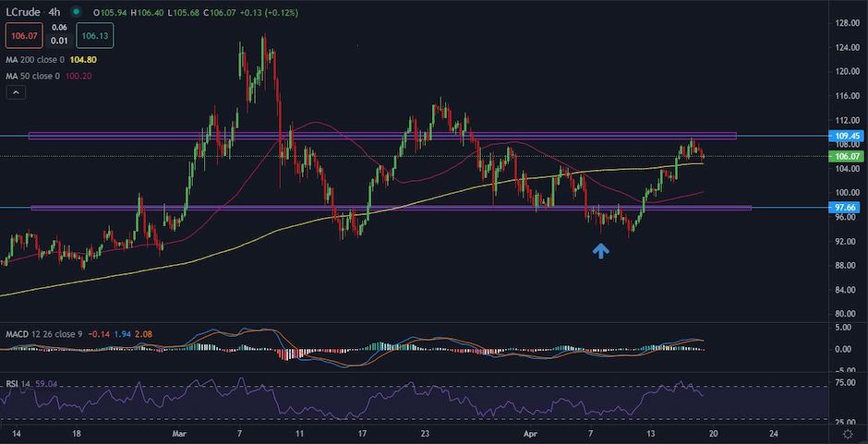Click the blue up arrow drawing

[601, 249]
